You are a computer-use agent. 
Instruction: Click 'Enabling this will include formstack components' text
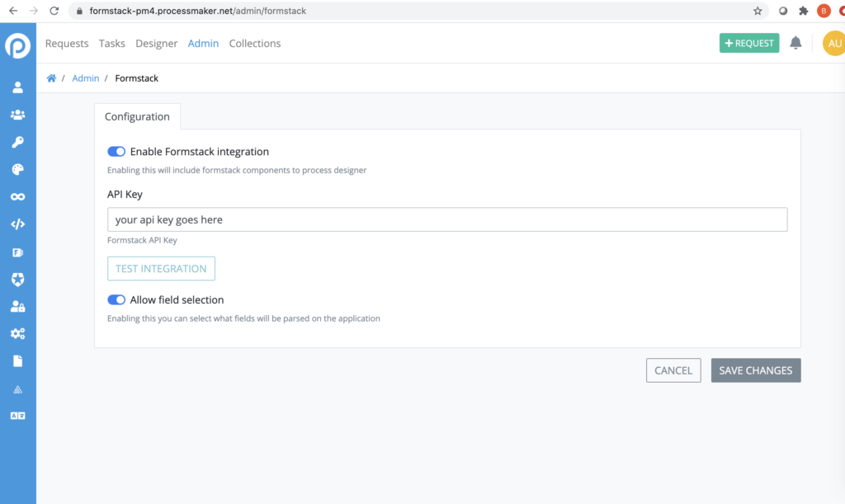[237, 170]
